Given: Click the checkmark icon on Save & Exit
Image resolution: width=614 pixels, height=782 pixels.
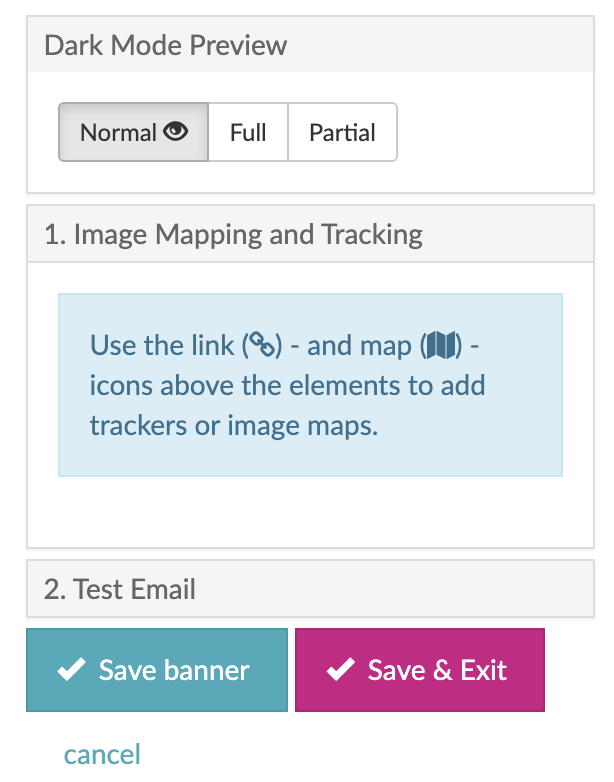Looking at the screenshot, I should 340,670.
